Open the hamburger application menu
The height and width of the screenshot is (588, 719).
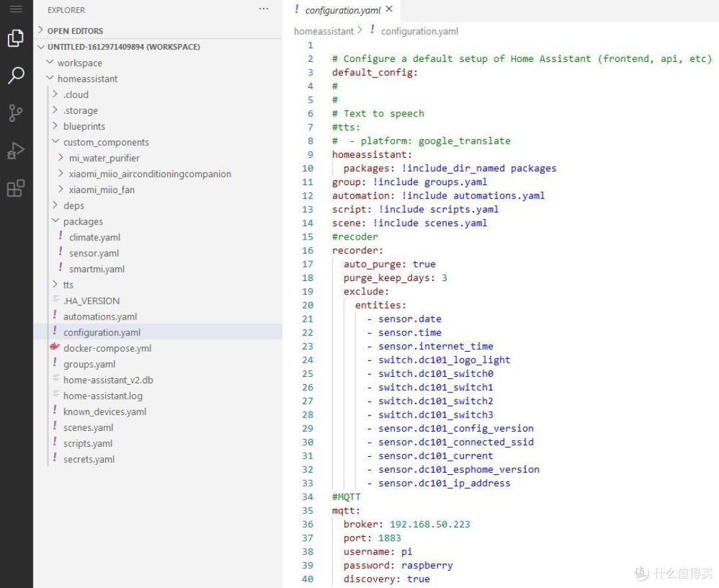[x=16, y=9]
